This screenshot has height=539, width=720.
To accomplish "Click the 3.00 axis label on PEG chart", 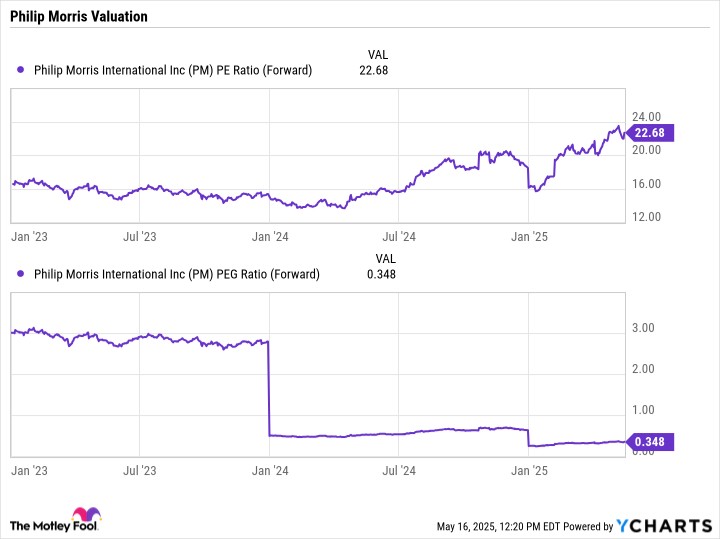I will 643,328.
